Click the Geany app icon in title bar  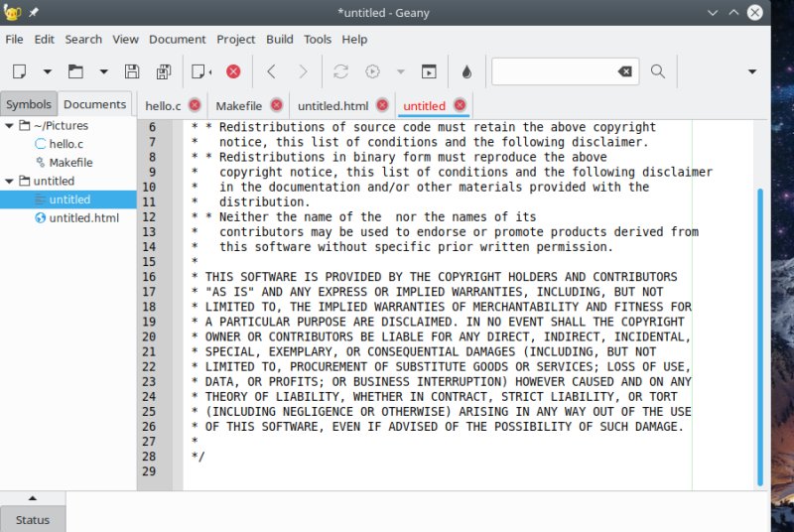[11, 12]
